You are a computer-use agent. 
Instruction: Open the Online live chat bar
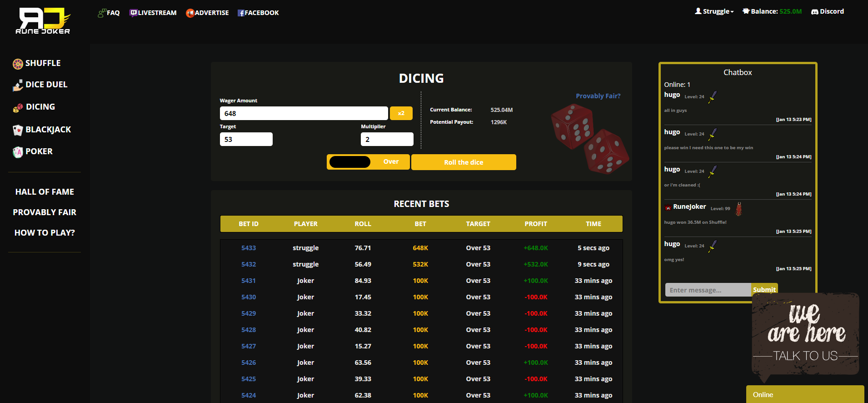coord(805,394)
